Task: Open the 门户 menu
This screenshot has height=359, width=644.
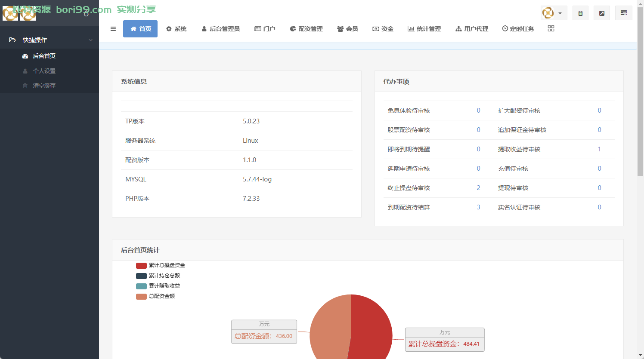Action: pos(265,29)
